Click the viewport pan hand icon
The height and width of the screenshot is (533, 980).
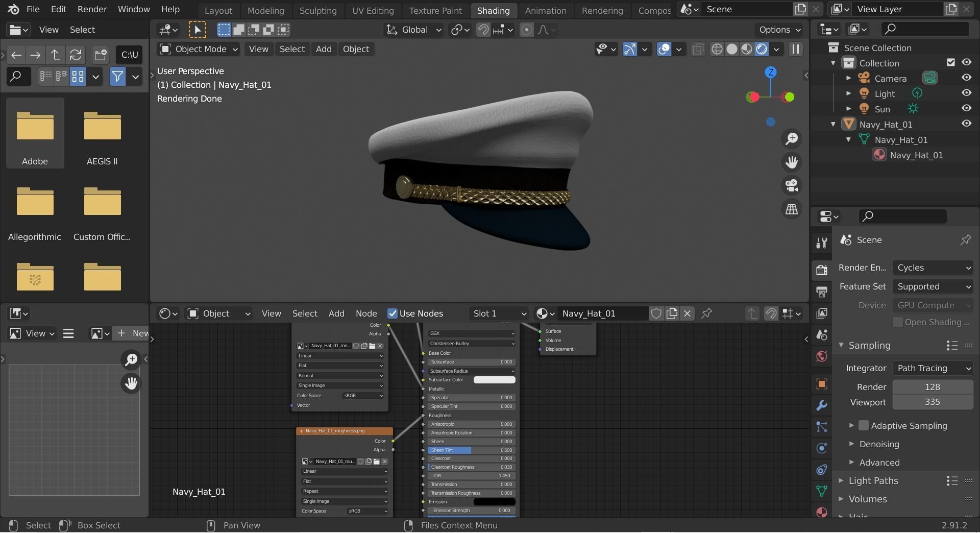coord(792,162)
